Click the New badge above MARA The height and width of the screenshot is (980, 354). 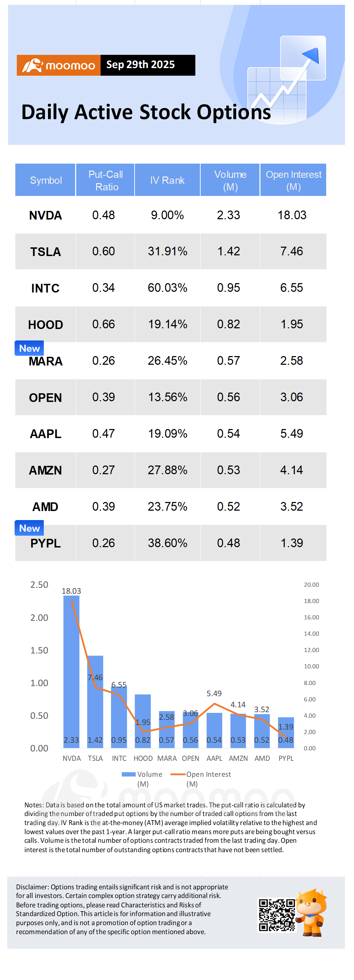[29, 348]
